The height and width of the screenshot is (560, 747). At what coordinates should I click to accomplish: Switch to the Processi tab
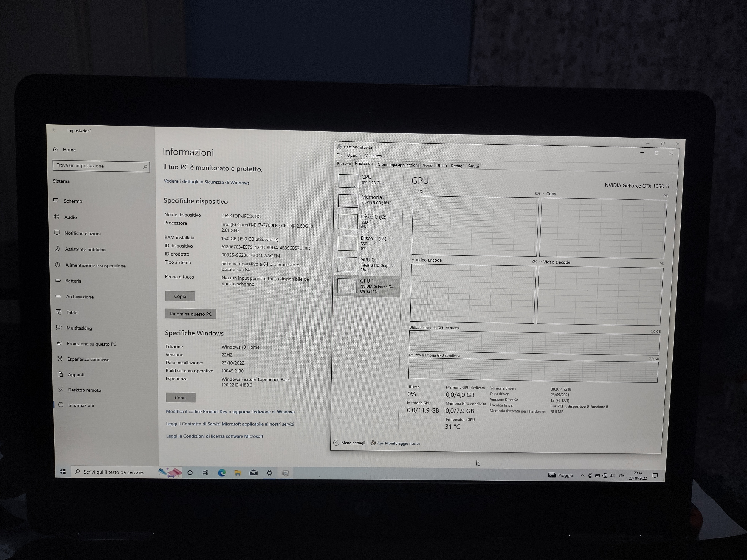click(x=344, y=164)
